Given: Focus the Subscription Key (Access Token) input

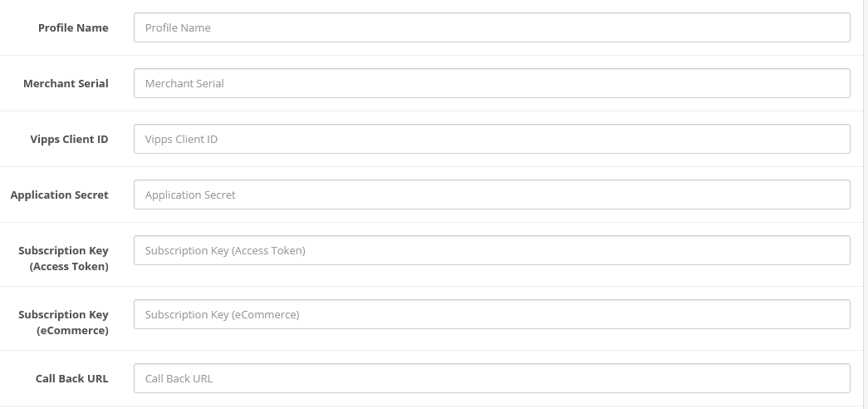Looking at the screenshot, I should pos(492,250).
